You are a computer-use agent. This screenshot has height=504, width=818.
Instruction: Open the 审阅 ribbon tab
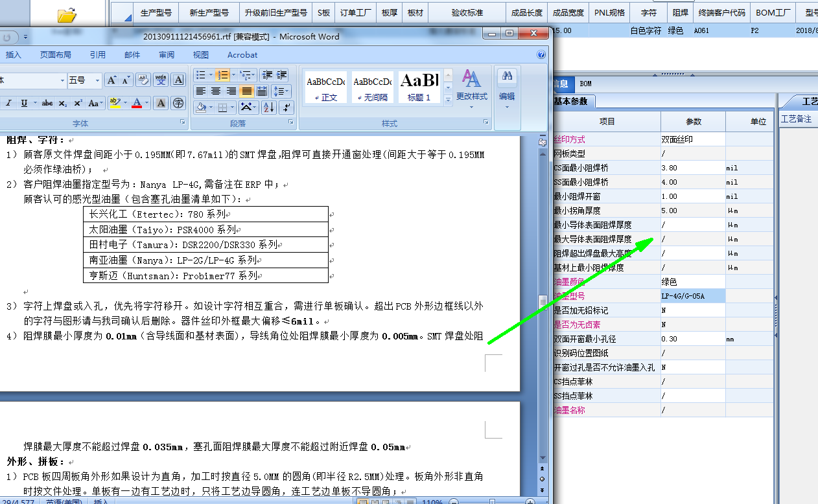pyautogui.click(x=167, y=55)
